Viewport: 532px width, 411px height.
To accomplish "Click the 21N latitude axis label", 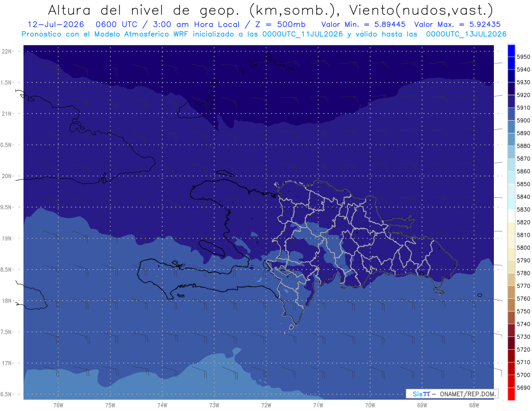I will point(7,114).
